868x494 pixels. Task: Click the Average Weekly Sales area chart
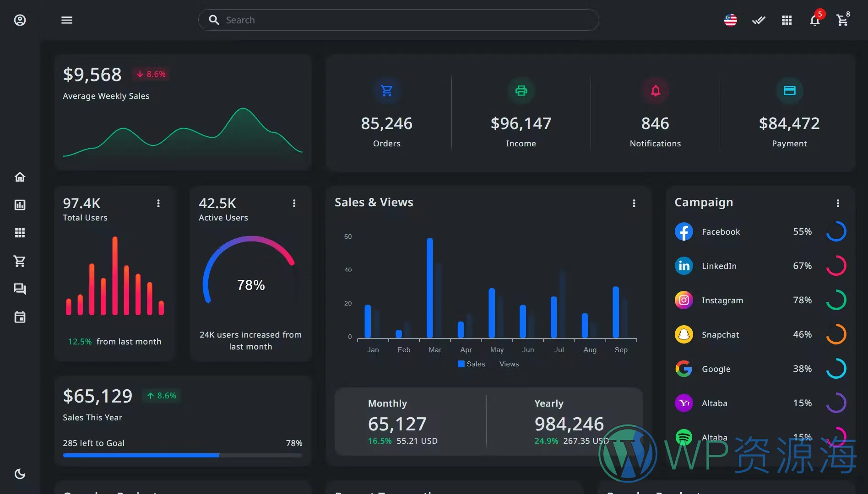click(x=183, y=133)
